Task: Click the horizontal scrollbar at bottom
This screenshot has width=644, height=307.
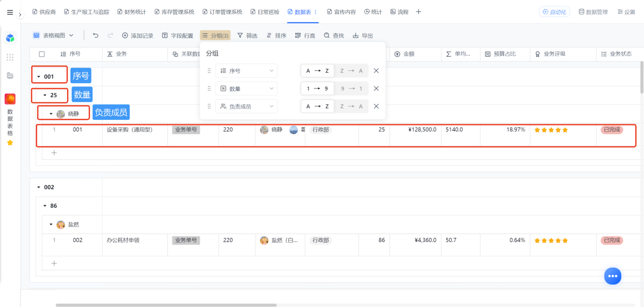Action: [166, 305]
